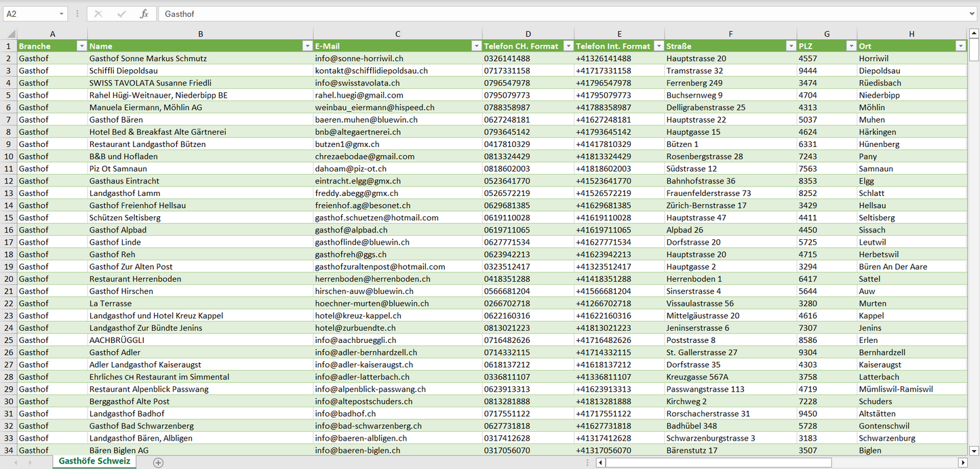Click the Enter checkmark icon in formula bar
Image resolution: width=980 pixels, height=469 pixels.
(121, 14)
